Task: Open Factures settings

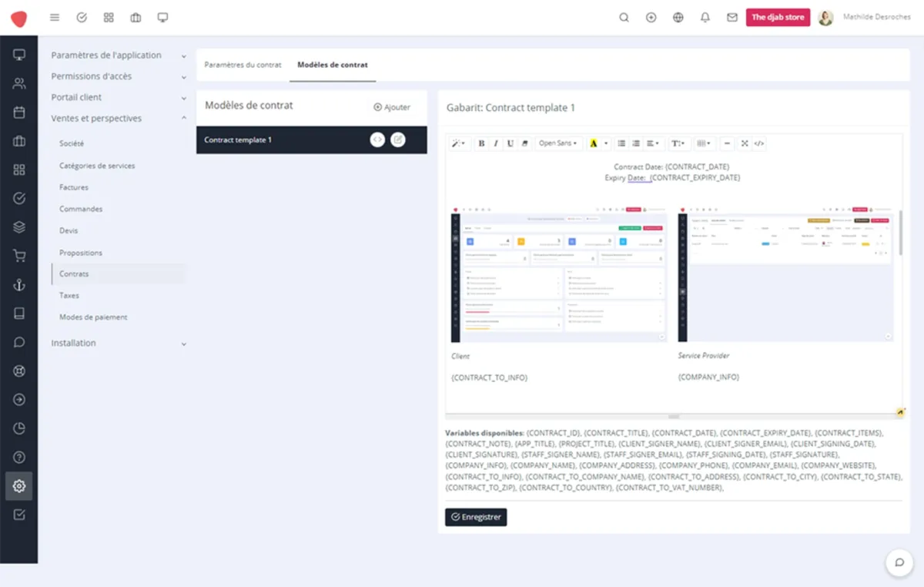Action: [x=74, y=187]
